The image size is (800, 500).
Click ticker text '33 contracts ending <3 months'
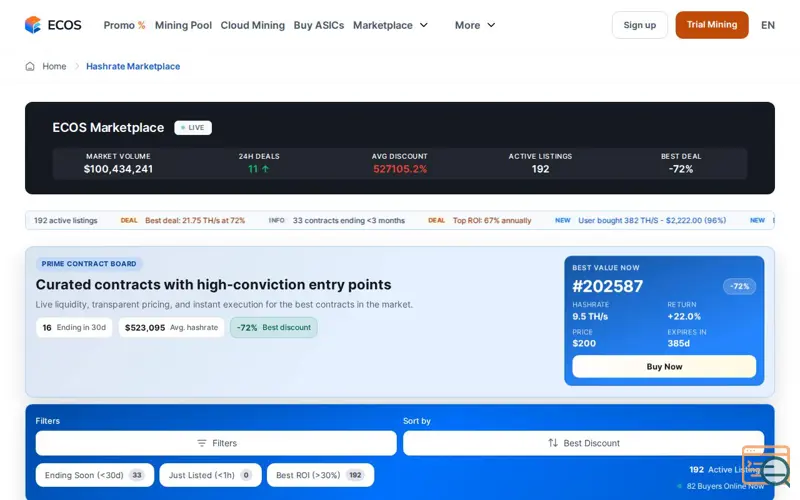click(348, 220)
